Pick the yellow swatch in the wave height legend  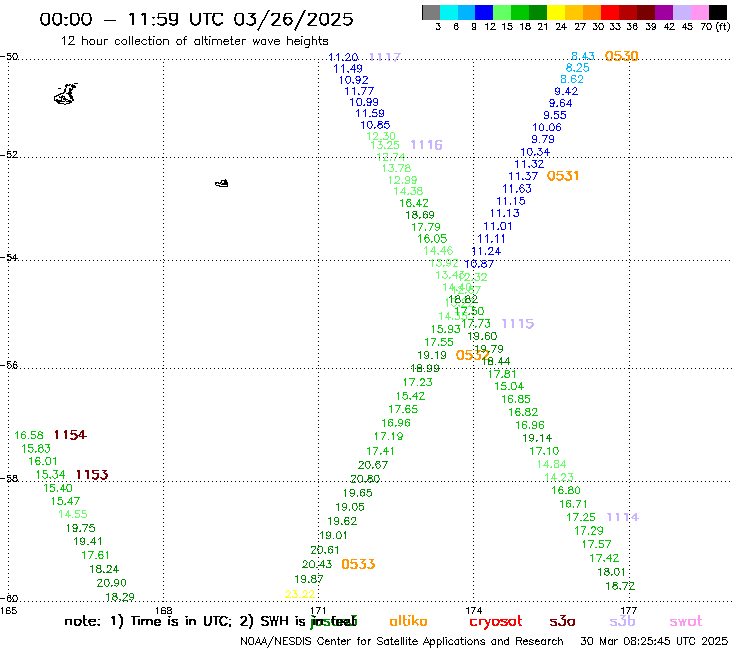tap(556, 12)
